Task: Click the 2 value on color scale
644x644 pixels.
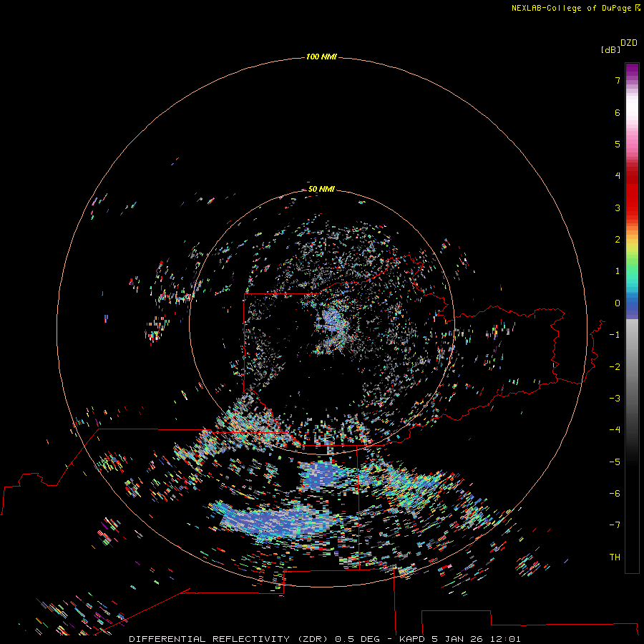Action: tap(618, 240)
